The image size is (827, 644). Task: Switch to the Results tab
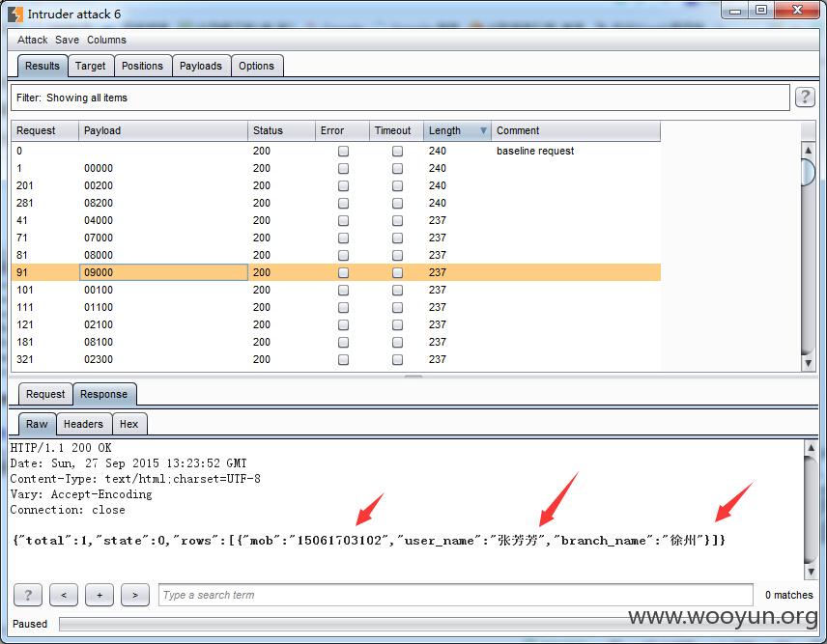pyautogui.click(x=43, y=66)
